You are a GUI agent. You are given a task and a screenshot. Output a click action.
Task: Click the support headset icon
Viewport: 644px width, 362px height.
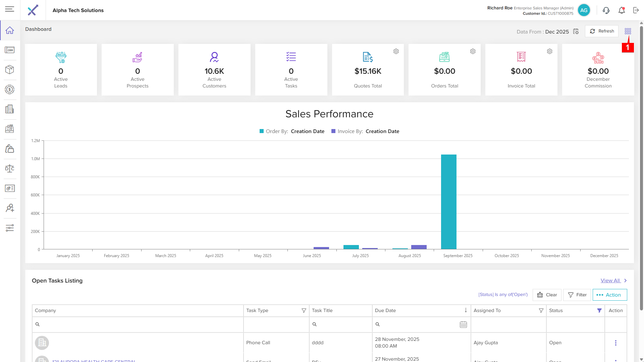click(x=606, y=10)
